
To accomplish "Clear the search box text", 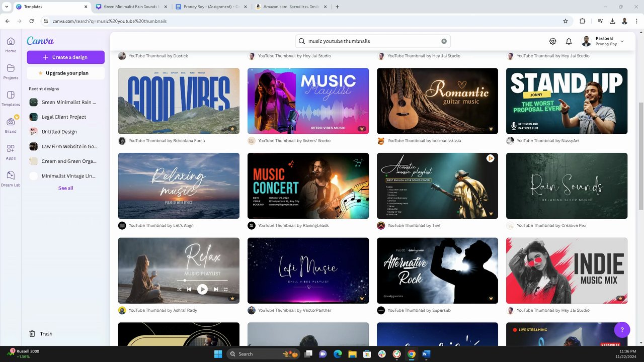I will (x=444, y=41).
